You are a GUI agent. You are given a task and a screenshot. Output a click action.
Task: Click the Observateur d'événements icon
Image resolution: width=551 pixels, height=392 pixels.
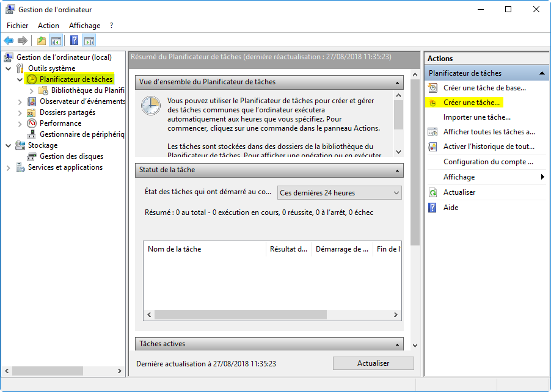point(32,101)
